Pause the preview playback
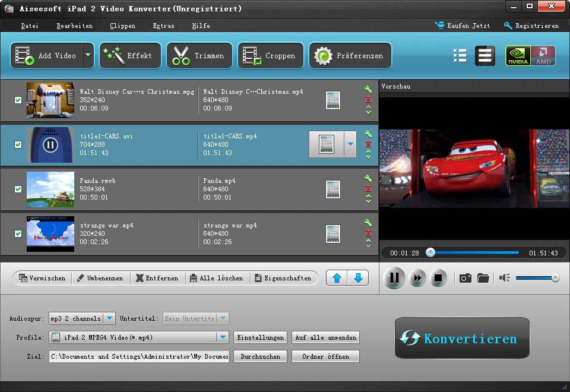 tap(394, 278)
